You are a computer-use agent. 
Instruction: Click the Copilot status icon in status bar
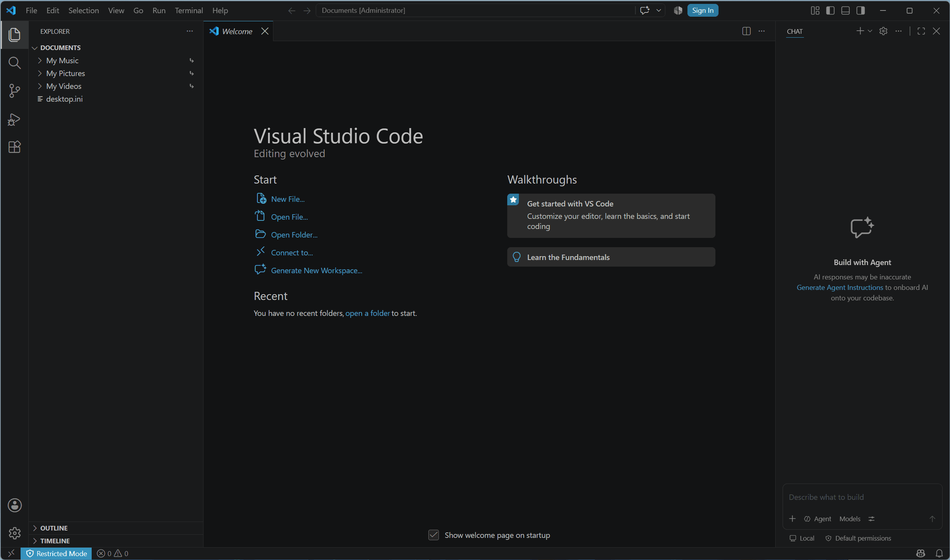[x=920, y=553]
